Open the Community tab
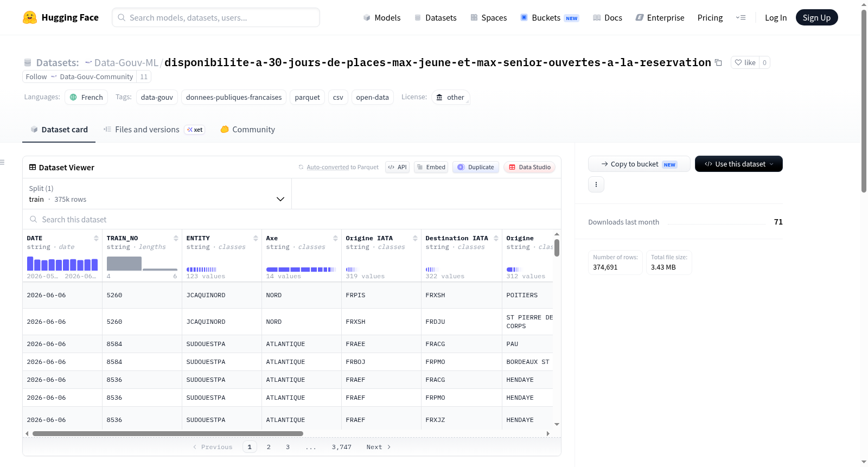The height and width of the screenshot is (467, 868). [x=247, y=130]
